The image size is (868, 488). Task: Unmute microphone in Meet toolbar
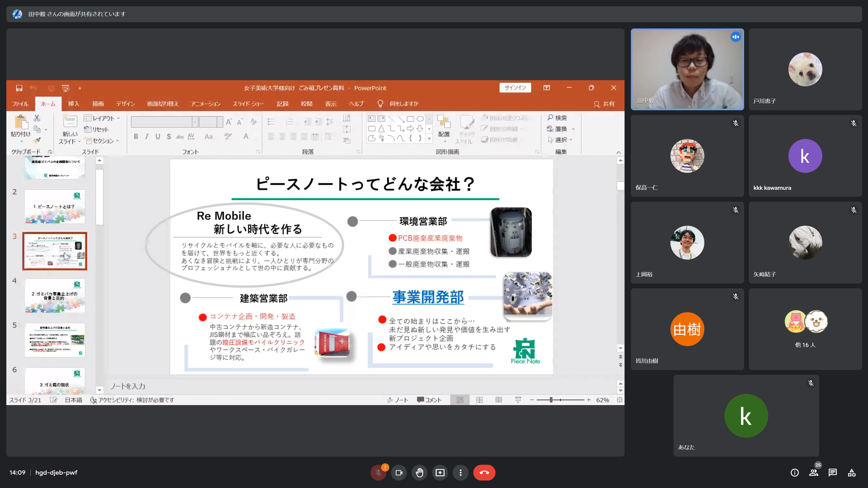(x=378, y=472)
